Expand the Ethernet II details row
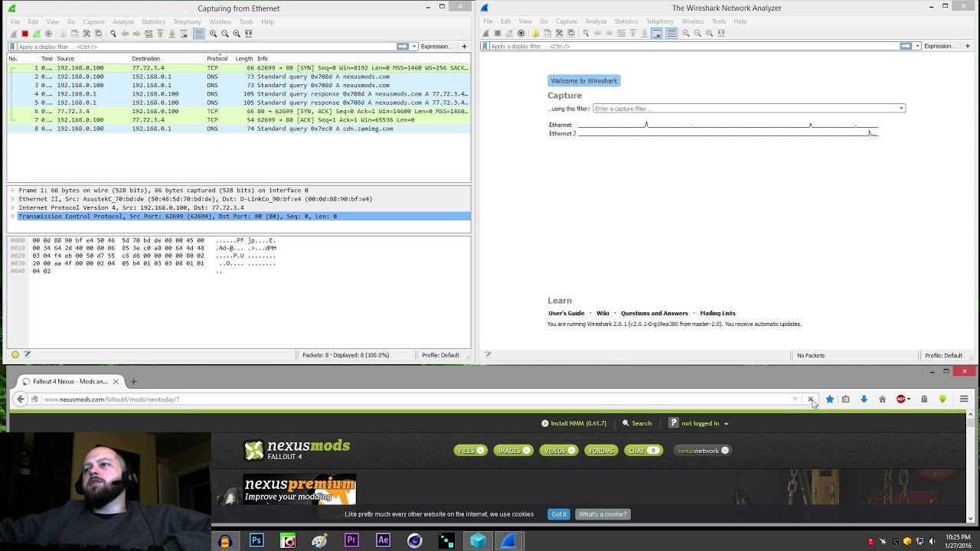This screenshot has height=551, width=980. pyautogui.click(x=12, y=199)
